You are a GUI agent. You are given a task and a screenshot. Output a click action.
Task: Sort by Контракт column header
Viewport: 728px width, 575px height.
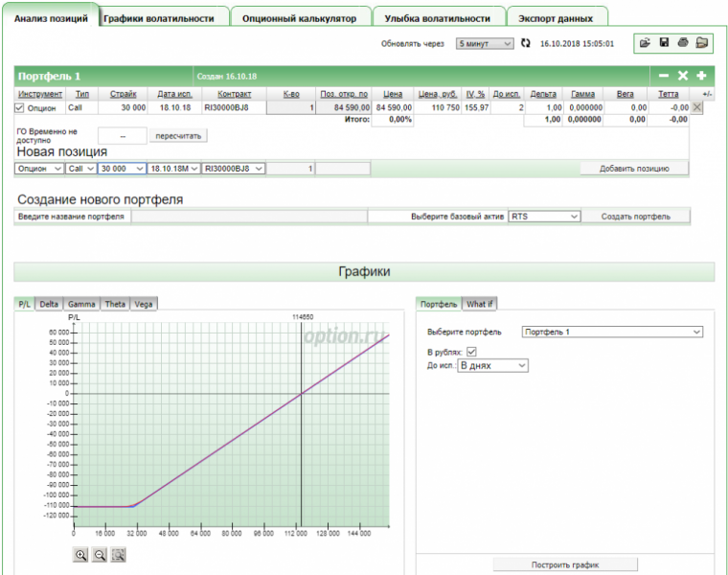(234, 94)
